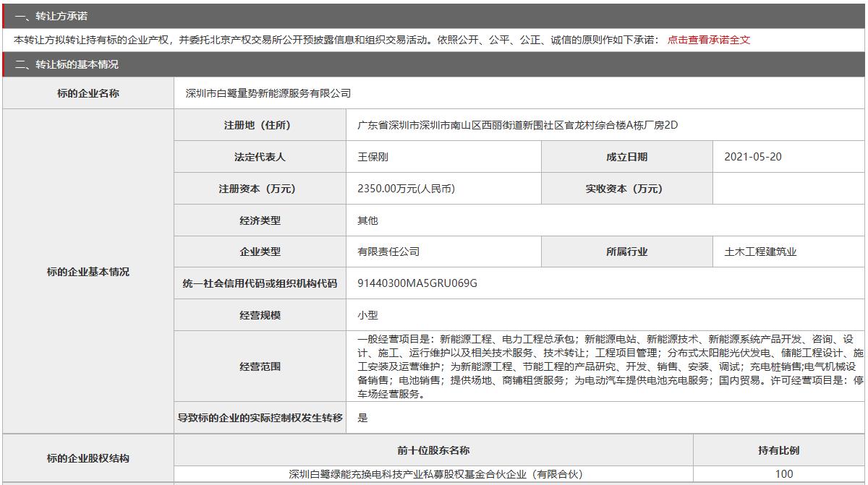Click the 是 value for control transfer
The image size is (868, 485).
362,417
